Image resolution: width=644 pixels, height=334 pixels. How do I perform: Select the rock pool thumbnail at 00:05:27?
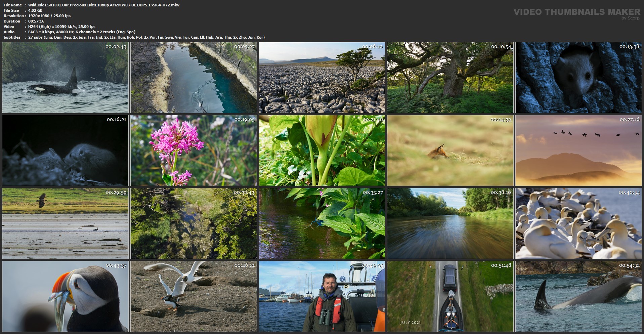pyautogui.click(x=194, y=78)
